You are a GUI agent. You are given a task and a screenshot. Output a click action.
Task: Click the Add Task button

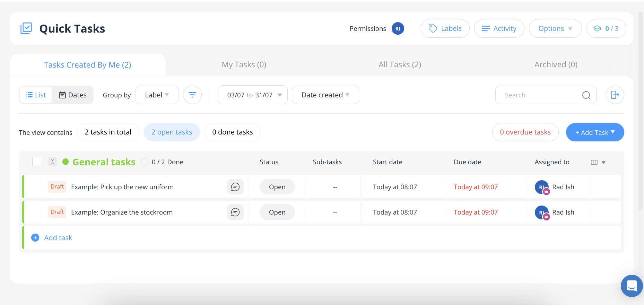click(595, 132)
